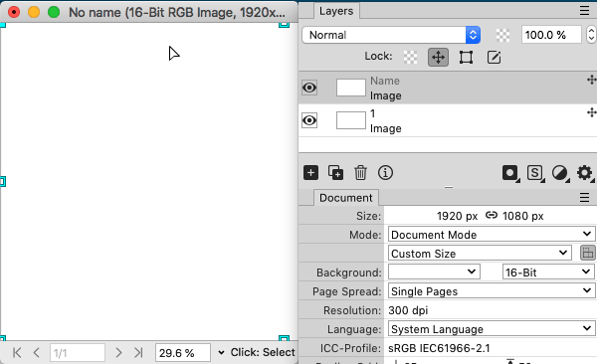Click the 1/1 page number field
Screen dimensions: 597x364
click(x=78, y=353)
